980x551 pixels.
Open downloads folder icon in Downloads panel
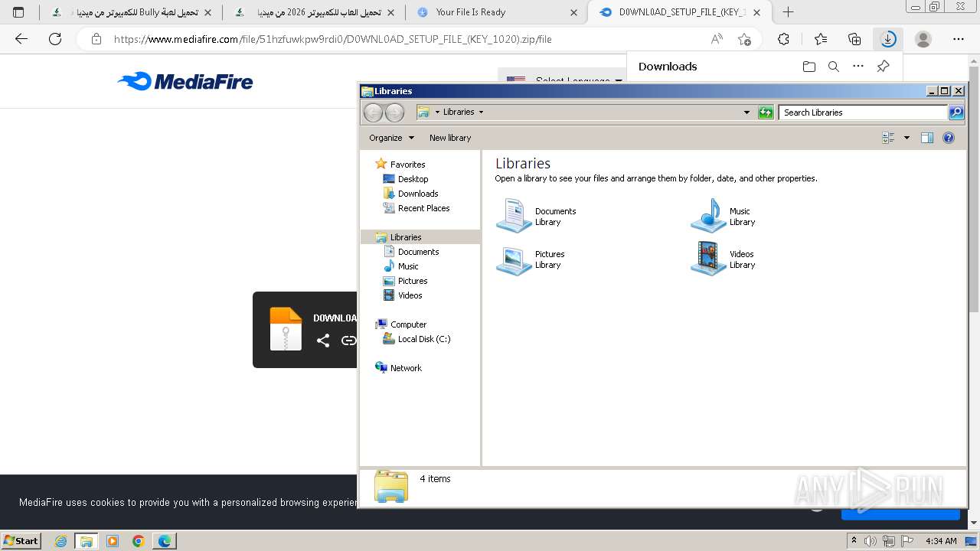point(809,67)
